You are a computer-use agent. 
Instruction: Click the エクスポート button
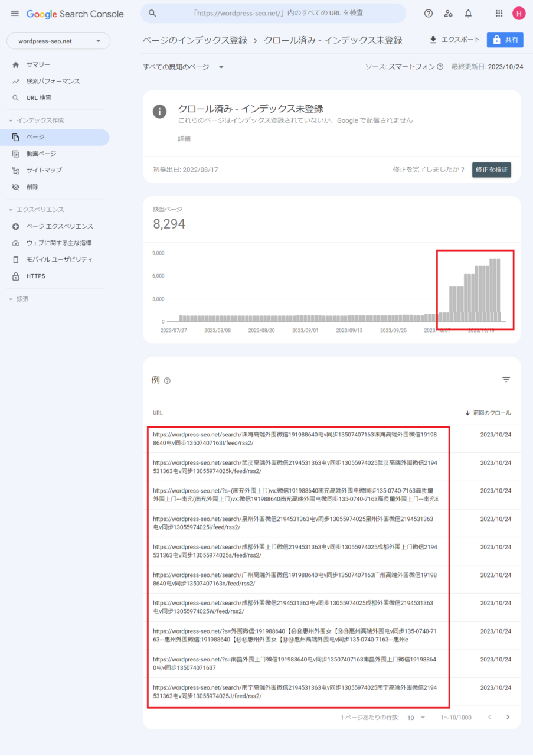[x=454, y=40]
